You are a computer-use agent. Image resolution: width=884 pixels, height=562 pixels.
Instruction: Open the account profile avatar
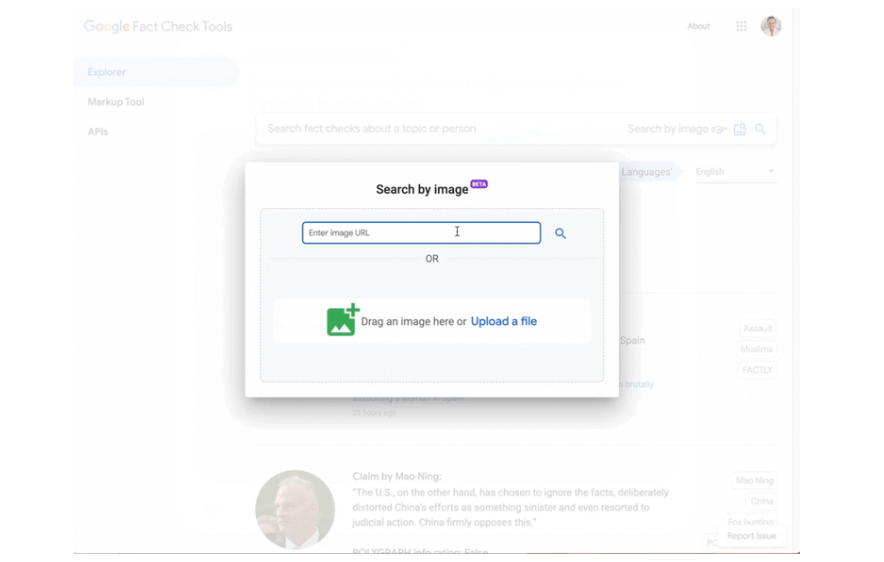(x=771, y=26)
